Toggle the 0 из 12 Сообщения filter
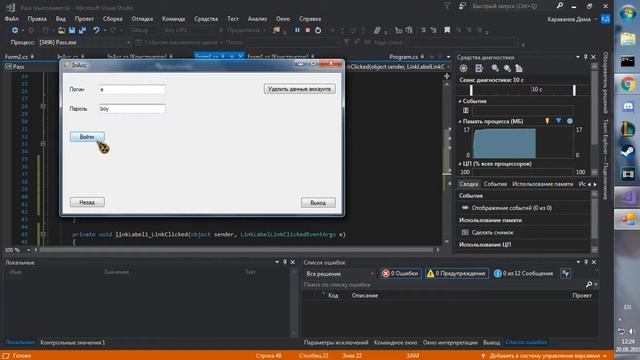Screen dimensions: 640x360 [523, 273]
